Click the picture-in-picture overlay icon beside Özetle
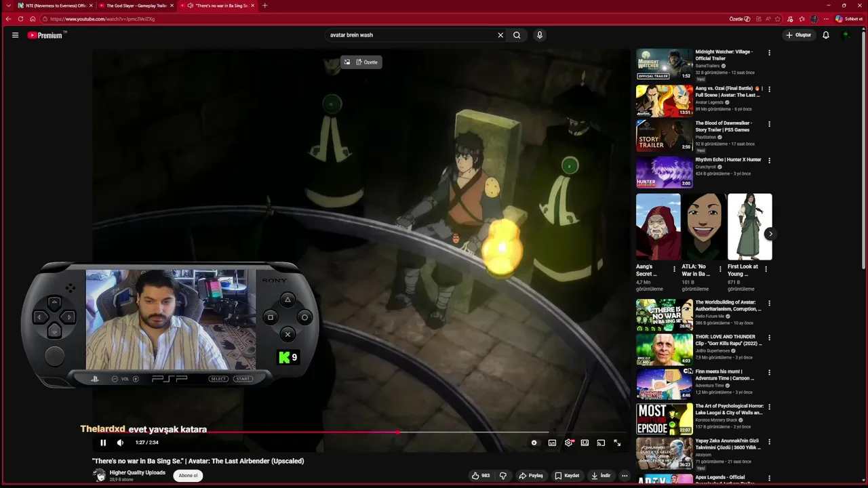The width and height of the screenshot is (868, 488). click(x=347, y=62)
